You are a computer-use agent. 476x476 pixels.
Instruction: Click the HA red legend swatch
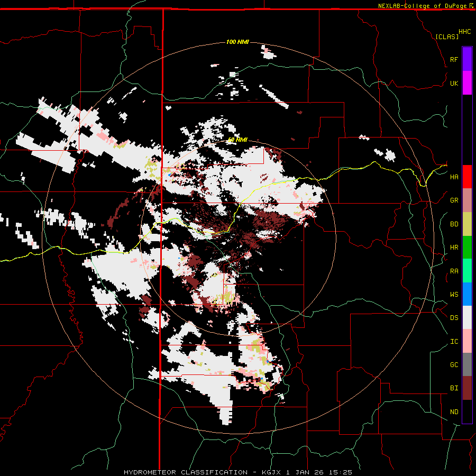(467, 177)
